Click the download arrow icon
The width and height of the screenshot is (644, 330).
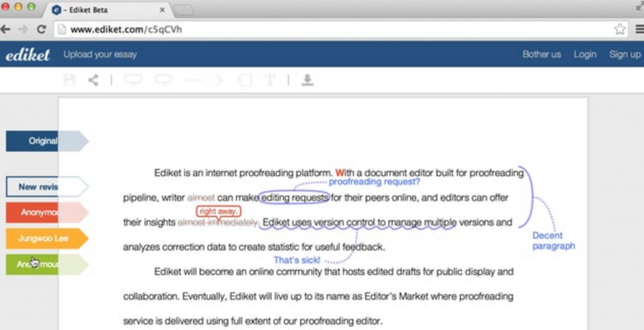tap(307, 80)
